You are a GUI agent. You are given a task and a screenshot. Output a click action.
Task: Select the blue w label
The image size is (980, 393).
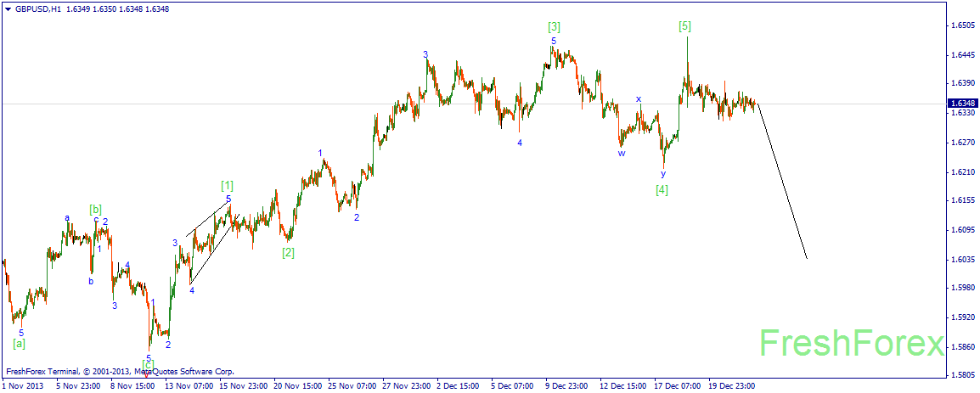(622, 153)
